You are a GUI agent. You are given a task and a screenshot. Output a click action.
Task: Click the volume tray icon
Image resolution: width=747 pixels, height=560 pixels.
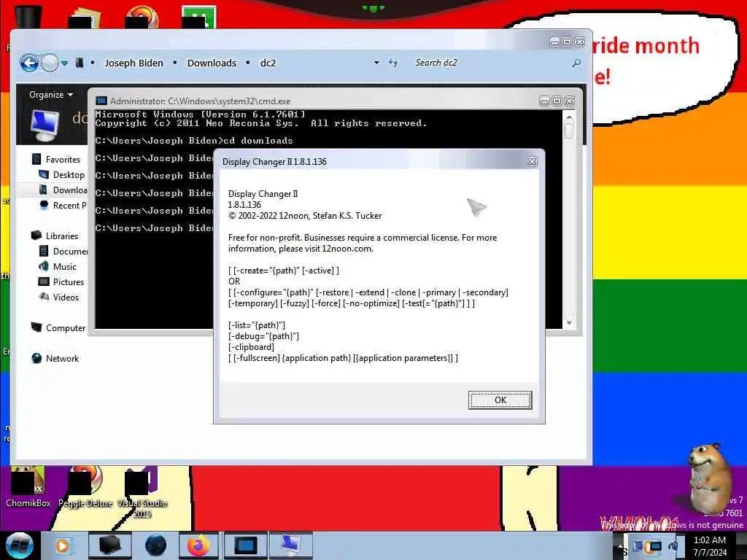[x=673, y=546]
